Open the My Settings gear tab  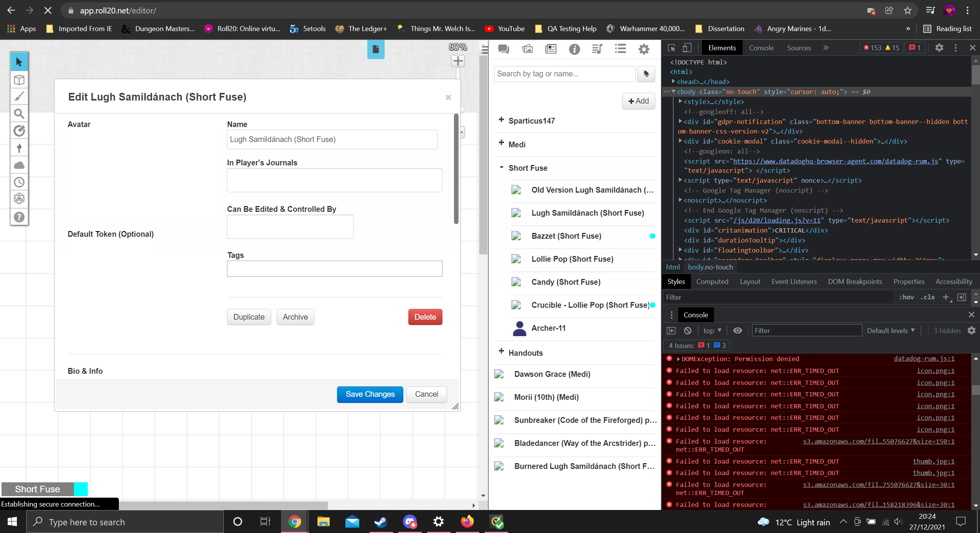[644, 49]
